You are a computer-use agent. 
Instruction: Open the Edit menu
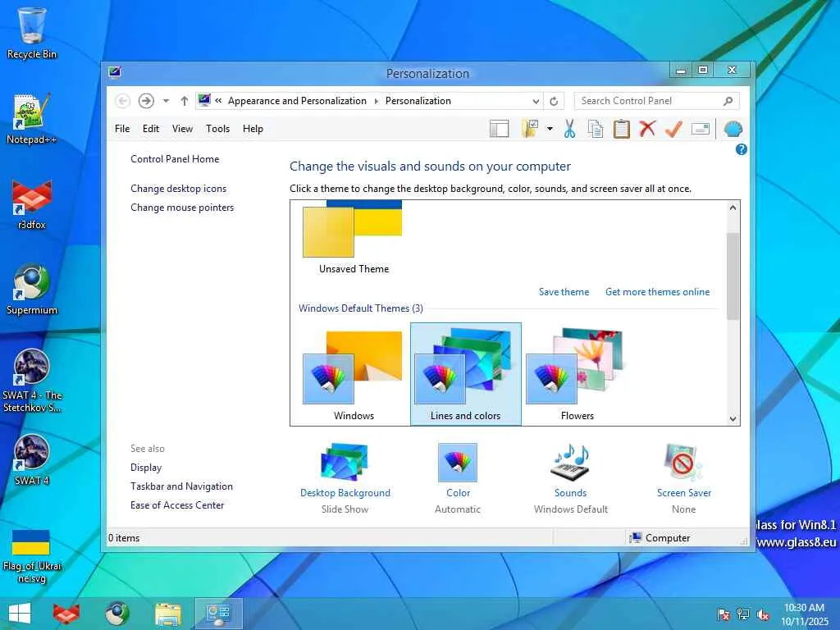pos(151,129)
